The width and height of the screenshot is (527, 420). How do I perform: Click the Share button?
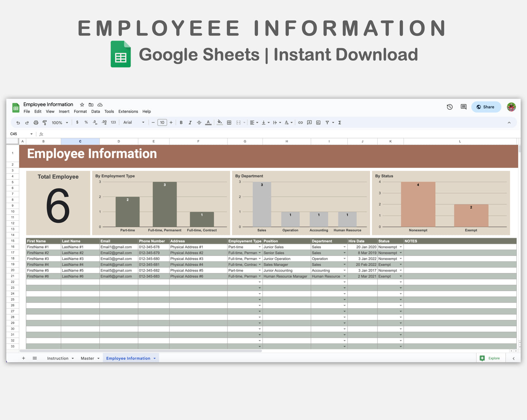click(486, 107)
